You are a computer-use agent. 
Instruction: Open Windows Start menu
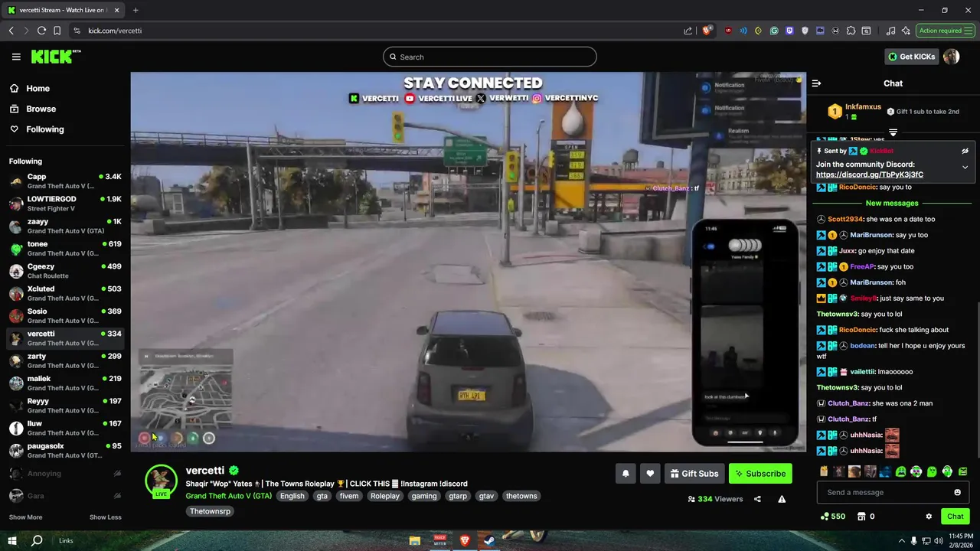pyautogui.click(x=14, y=541)
